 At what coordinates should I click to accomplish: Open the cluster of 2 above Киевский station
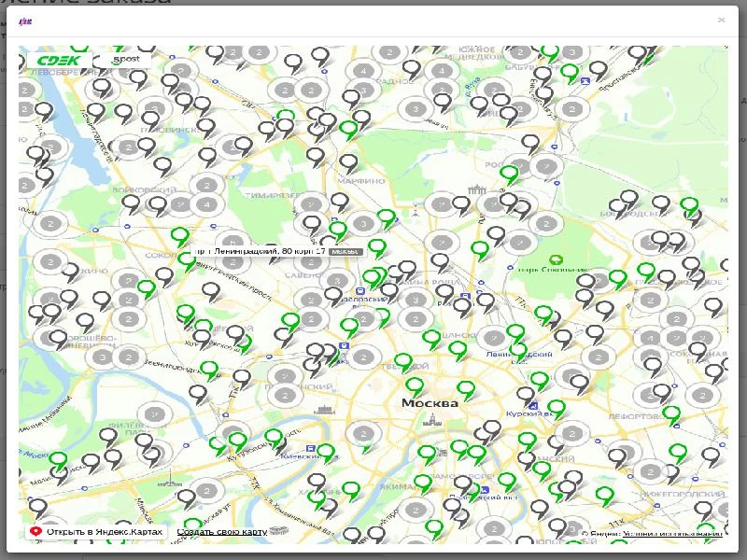363,434
